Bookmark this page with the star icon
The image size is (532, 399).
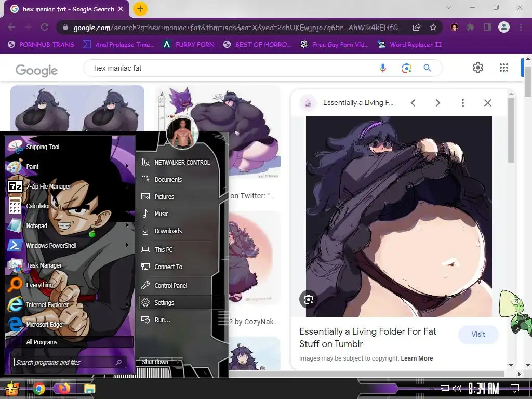(433, 28)
